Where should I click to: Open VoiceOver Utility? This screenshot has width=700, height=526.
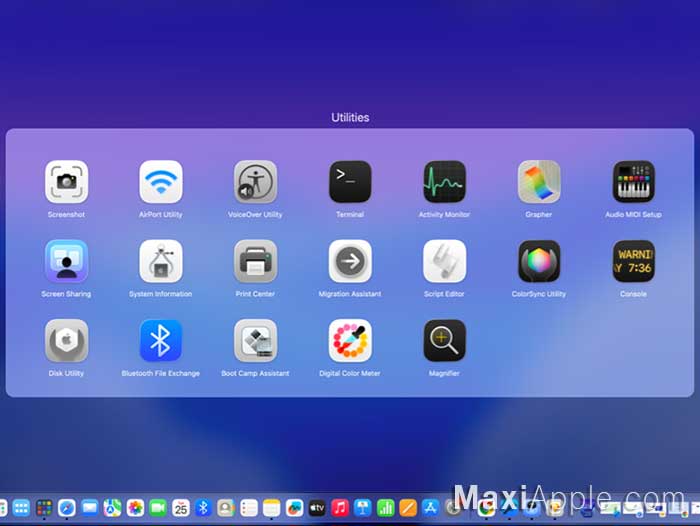pos(255,182)
